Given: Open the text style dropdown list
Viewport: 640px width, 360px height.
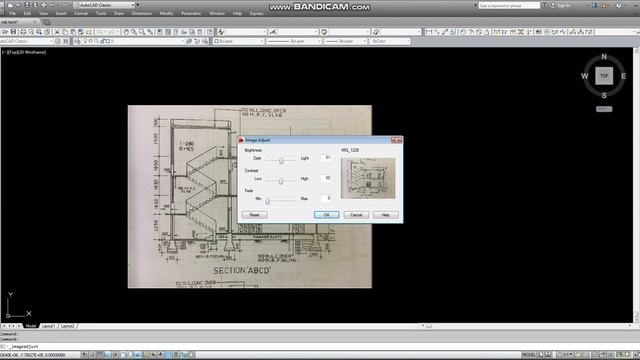Looking at the screenshot, I should click(247, 32).
